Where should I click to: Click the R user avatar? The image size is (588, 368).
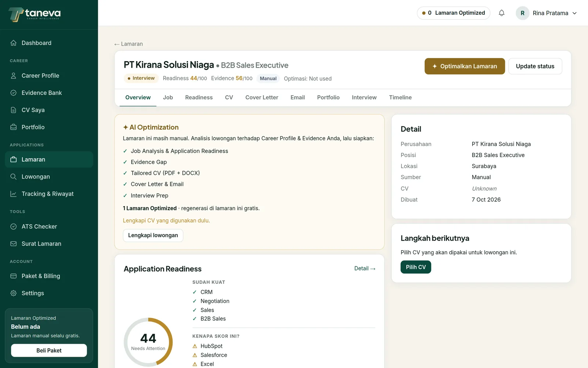523,13
